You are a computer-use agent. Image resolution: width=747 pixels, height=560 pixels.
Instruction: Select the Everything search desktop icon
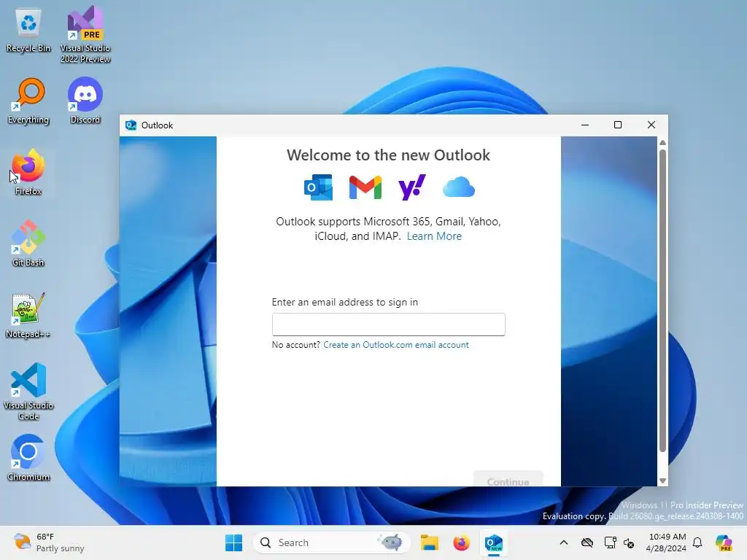pyautogui.click(x=28, y=101)
